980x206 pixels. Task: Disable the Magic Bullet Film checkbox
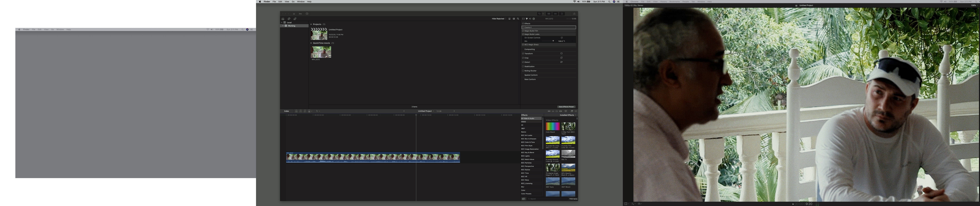pos(523,31)
